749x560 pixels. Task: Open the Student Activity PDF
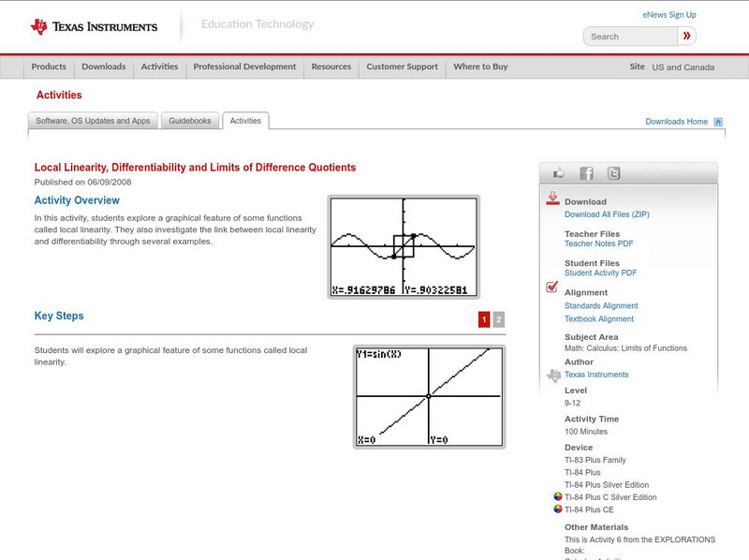click(600, 273)
